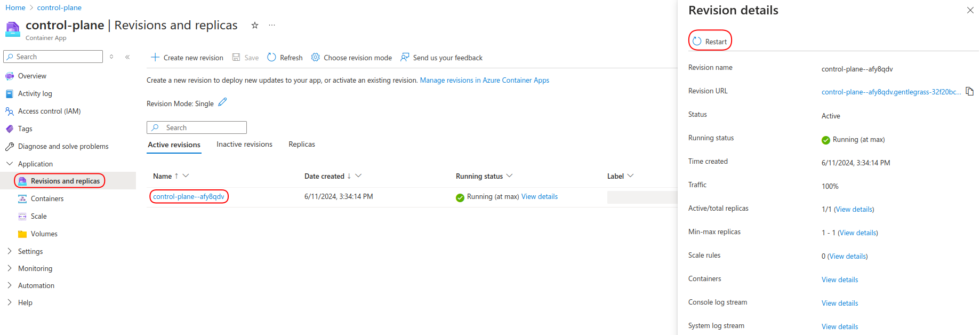Image resolution: width=980 pixels, height=335 pixels.
Task: Click the sidebar expand/collapse diamond icon
Action: point(111,57)
